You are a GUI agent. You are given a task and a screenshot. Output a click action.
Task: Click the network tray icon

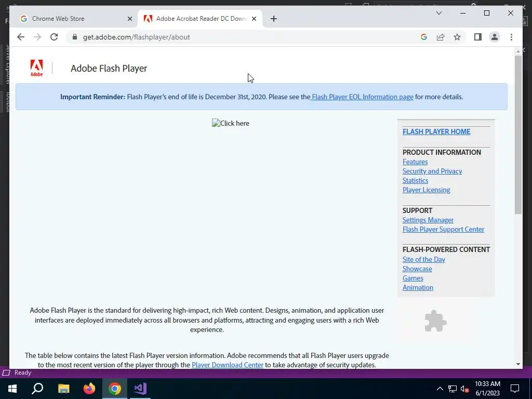pyautogui.click(x=453, y=389)
